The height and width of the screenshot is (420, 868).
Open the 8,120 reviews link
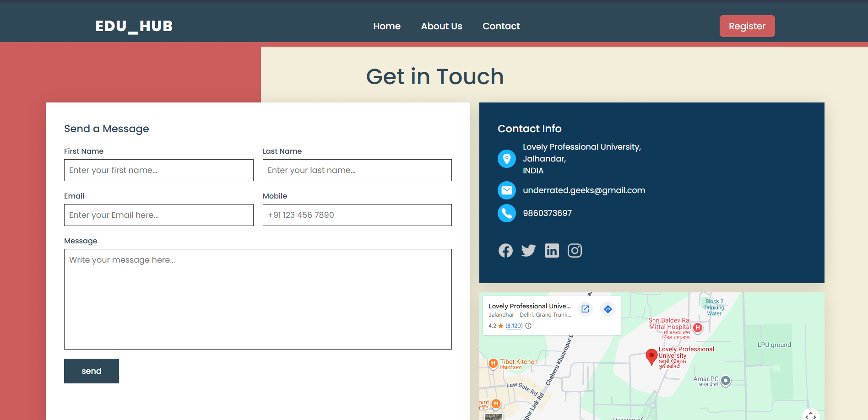tap(514, 326)
